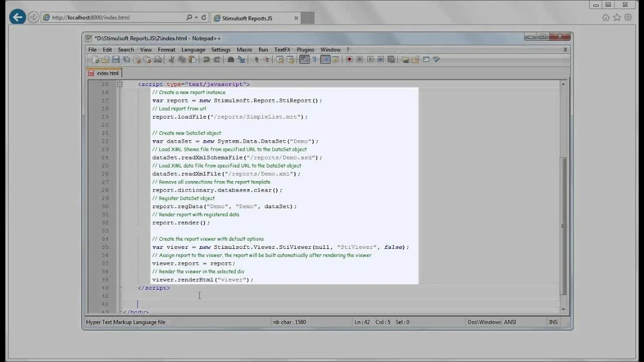Toggle synchronized horizontal scrolling icon

pos(290,59)
